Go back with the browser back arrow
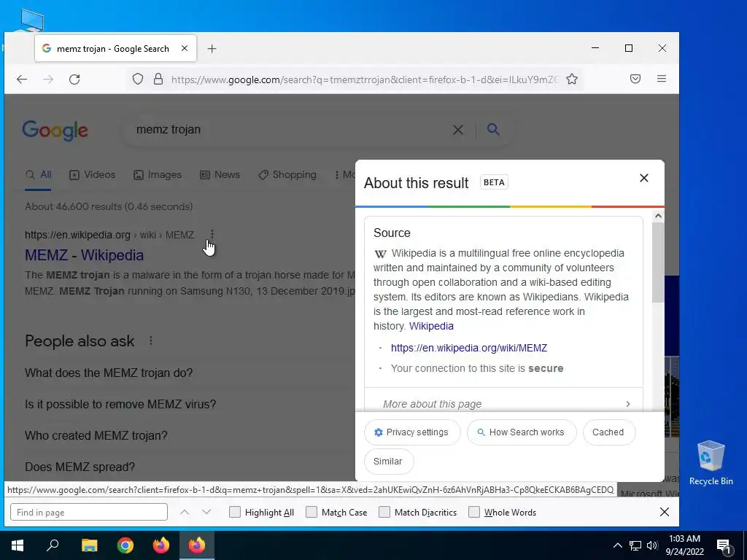 [22, 79]
